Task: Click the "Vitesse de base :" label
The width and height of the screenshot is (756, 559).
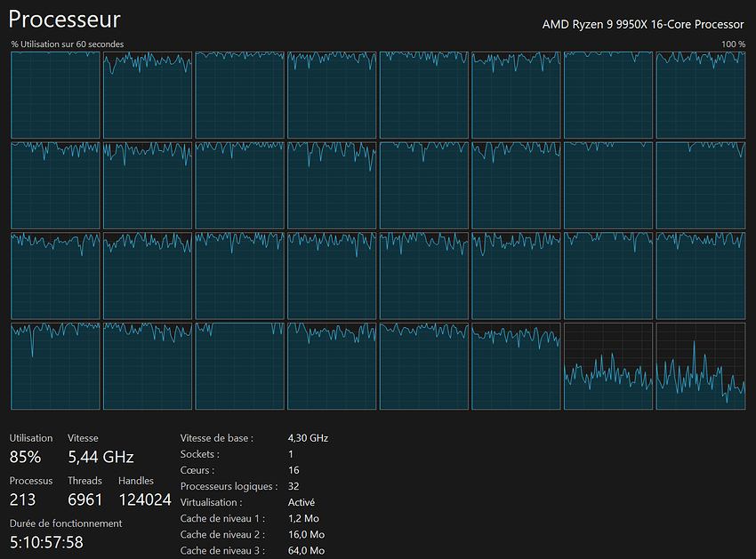Action: point(217,438)
